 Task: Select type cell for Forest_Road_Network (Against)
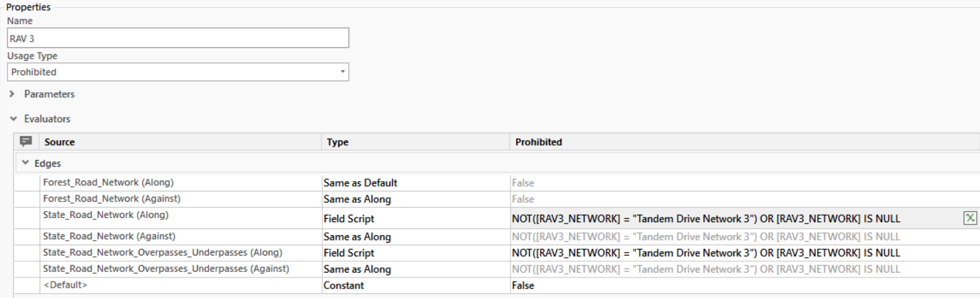(358, 200)
